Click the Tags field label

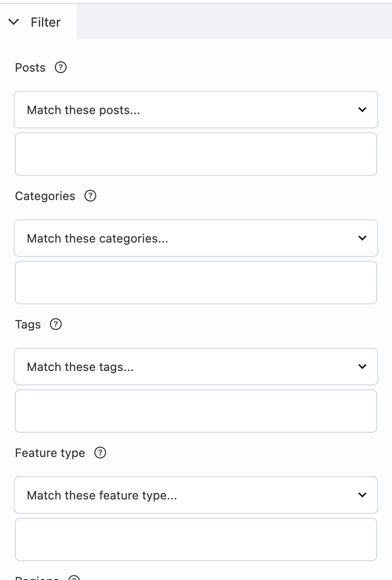[28, 325]
